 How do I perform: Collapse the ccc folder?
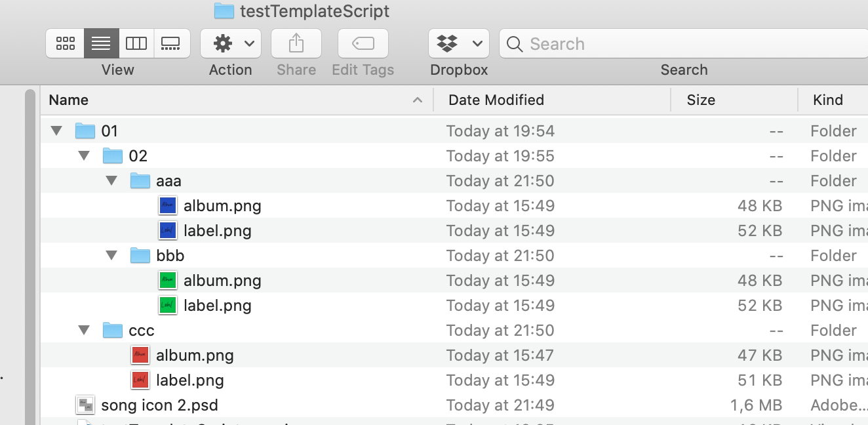(x=84, y=331)
